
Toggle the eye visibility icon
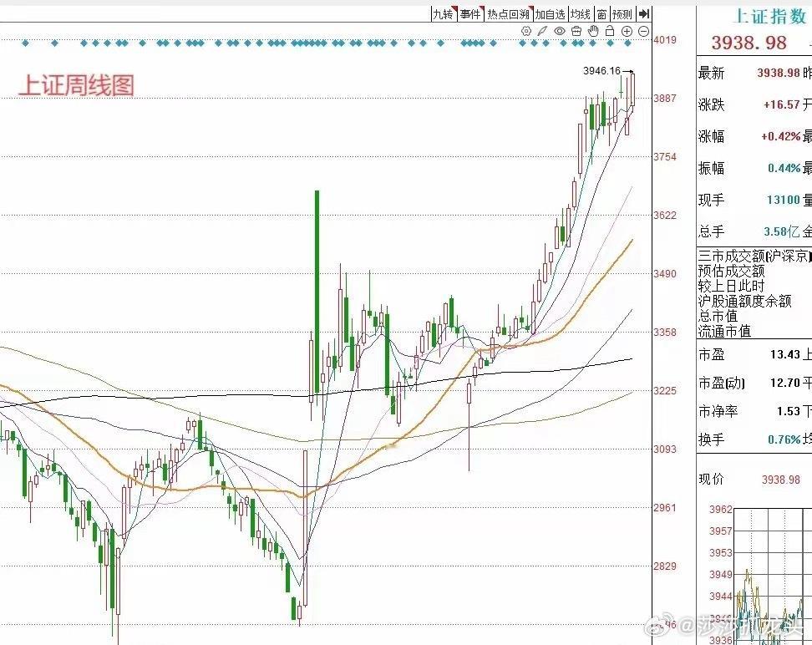pos(559,31)
